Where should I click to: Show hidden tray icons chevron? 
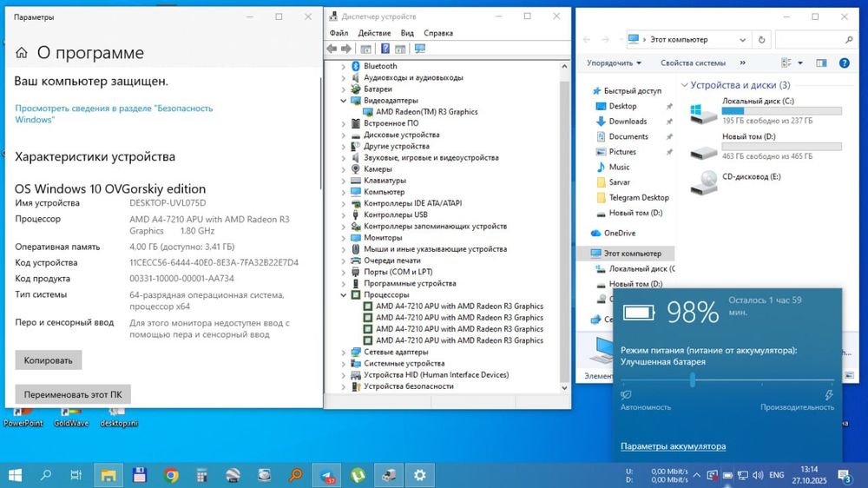[696, 475]
